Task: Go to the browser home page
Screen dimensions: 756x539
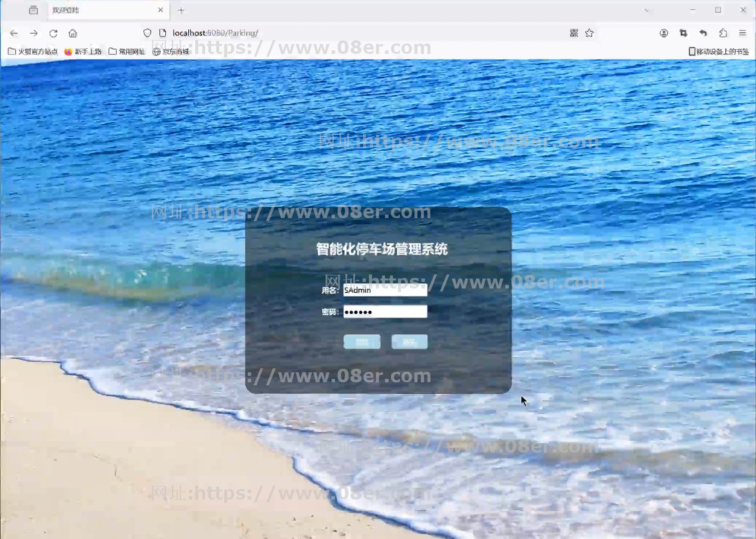Action: 73,33
